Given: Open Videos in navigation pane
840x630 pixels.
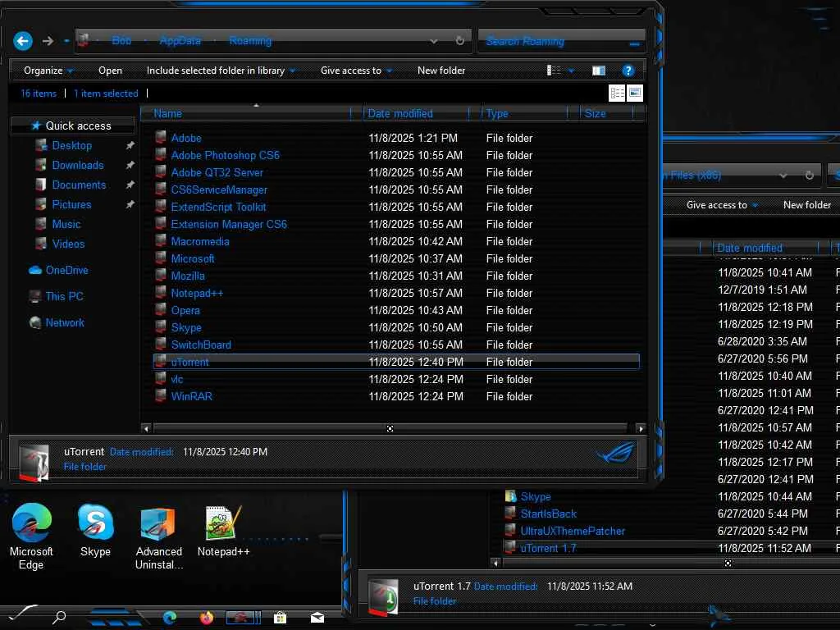Looking at the screenshot, I should click(68, 244).
